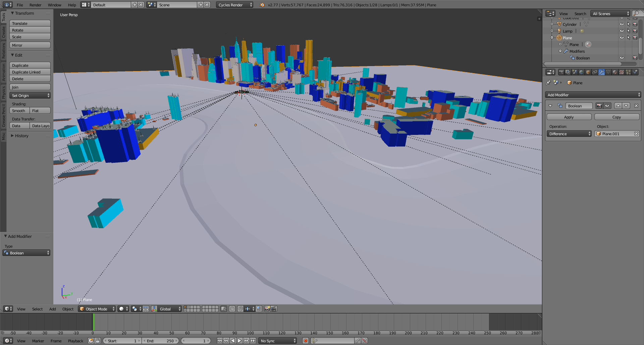Open the Particles properties tab (sparkles icon)
This screenshot has width=644, height=345.
(x=628, y=72)
